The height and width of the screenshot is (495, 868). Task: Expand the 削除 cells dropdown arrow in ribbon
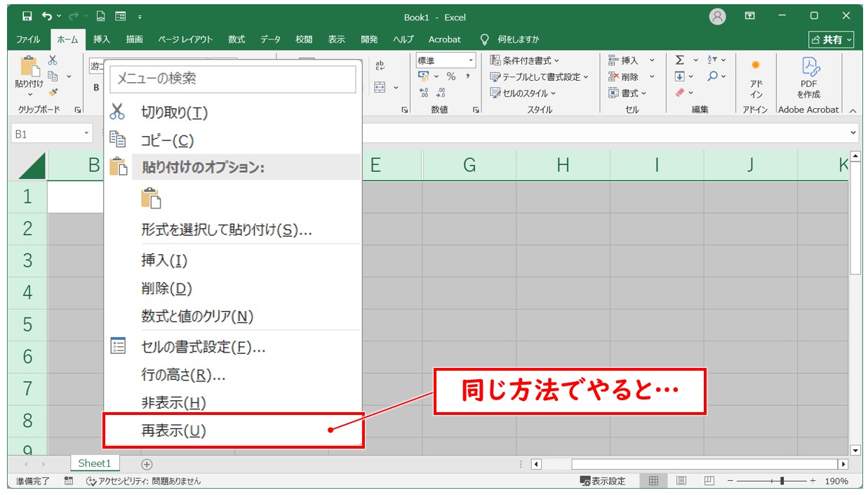[652, 77]
